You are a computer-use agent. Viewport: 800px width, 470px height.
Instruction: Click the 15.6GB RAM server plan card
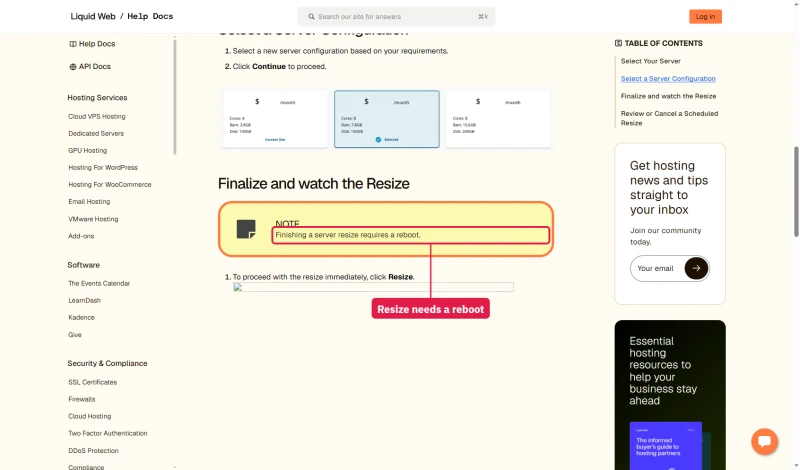coord(498,119)
